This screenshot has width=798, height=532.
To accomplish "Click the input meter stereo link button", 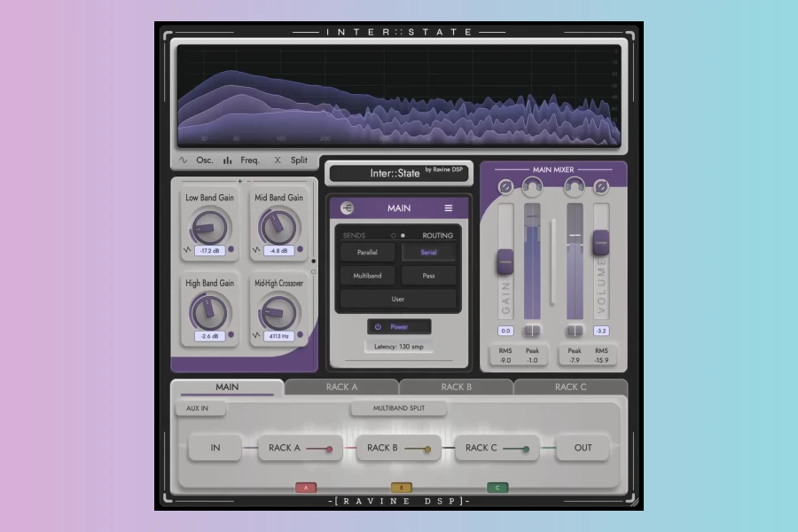I will (x=532, y=331).
